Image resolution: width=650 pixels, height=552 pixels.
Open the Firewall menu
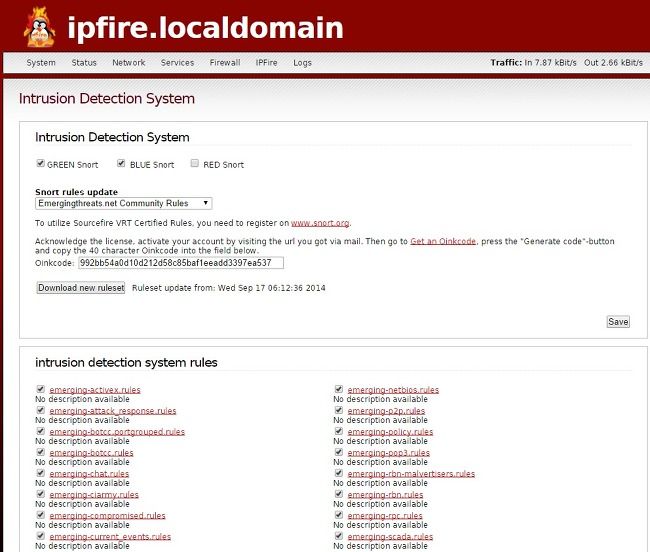point(225,63)
